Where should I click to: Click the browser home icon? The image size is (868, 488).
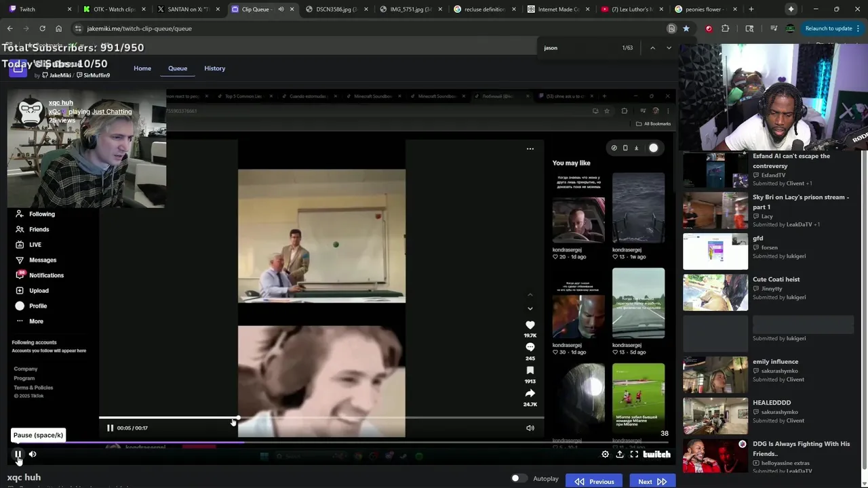[58, 28]
